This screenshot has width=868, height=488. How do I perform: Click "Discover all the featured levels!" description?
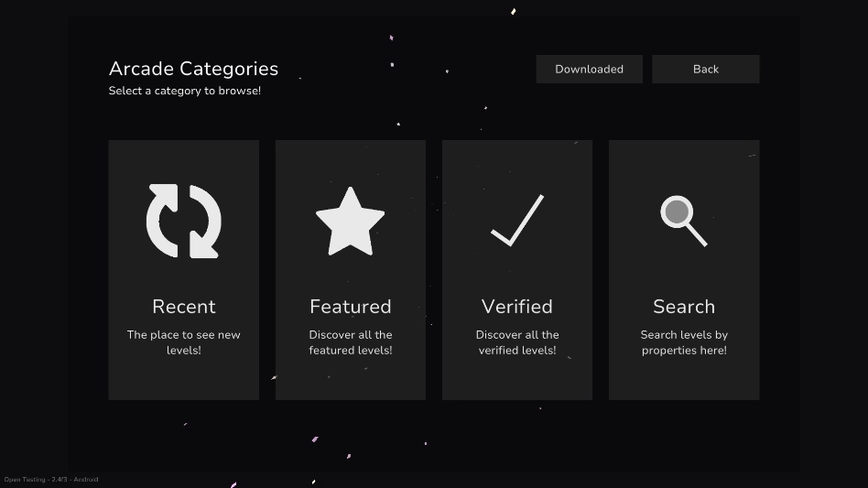350,342
